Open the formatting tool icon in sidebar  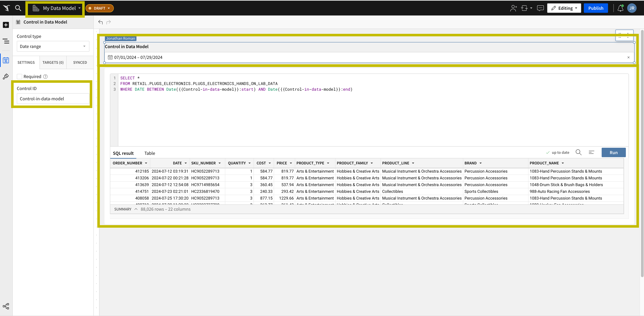click(6, 77)
